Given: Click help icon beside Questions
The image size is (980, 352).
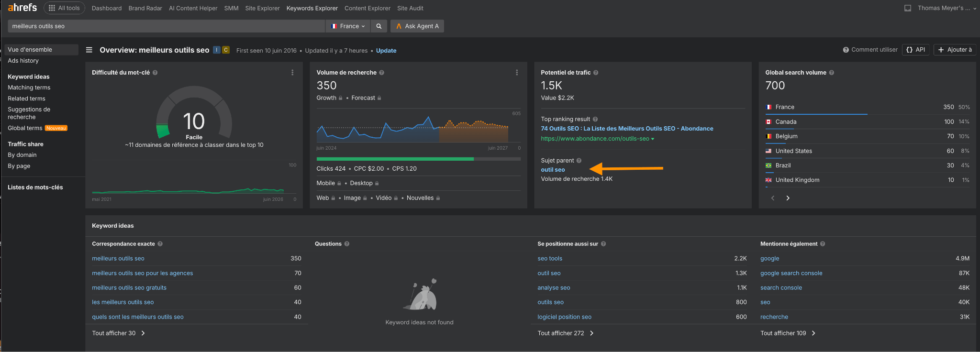Looking at the screenshot, I should 347,244.
